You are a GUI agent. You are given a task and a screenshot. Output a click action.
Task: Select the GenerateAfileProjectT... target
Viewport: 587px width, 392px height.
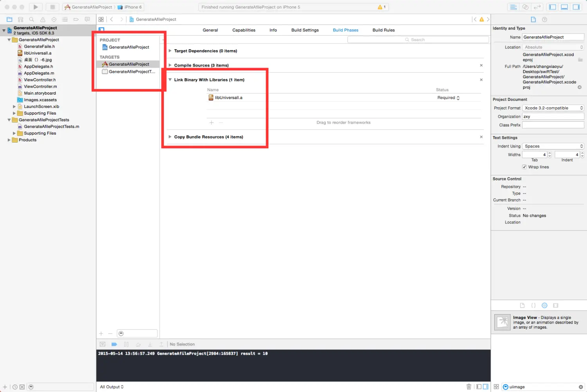[x=128, y=72]
